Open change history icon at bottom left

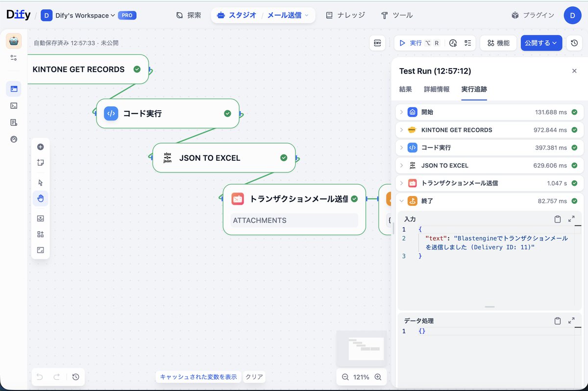tap(75, 377)
